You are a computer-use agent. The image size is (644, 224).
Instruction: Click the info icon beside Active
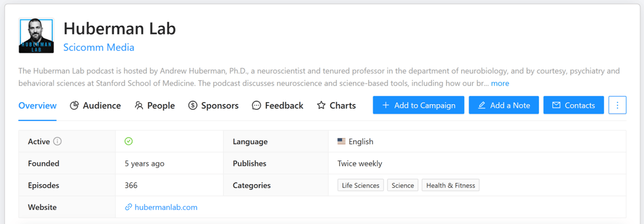pos(57,141)
